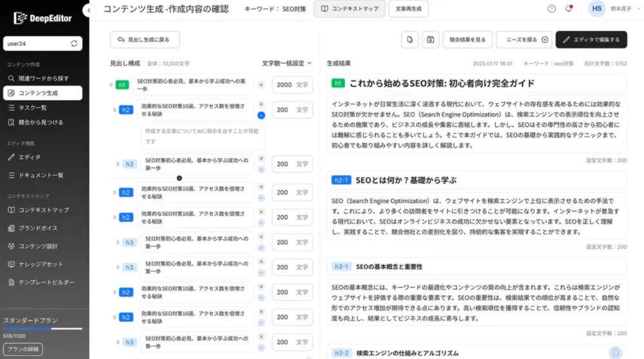Open the user24 workspace selector
This screenshot has width=644, height=359.
pyautogui.click(x=43, y=44)
